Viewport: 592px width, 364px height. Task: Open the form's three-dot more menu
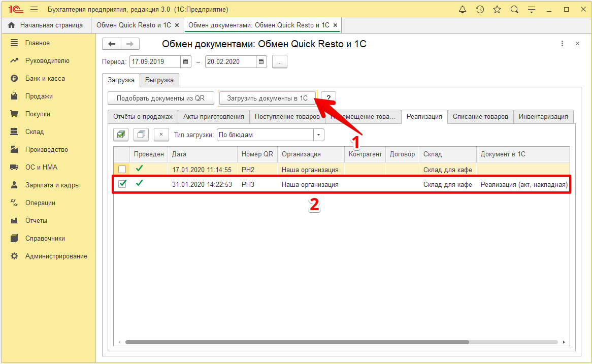coord(562,44)
